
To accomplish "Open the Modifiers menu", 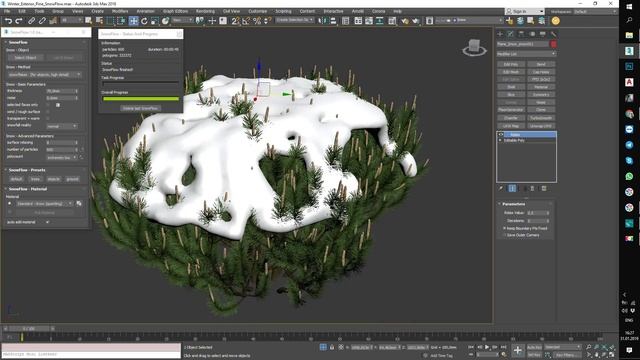I will (120, 11).
